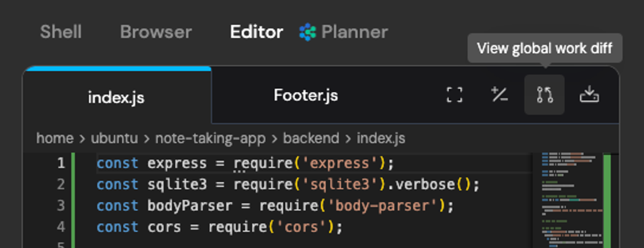Click index.js in the breadcrumb path
Screen dimensions: 644x248
[x=381, y=138]
